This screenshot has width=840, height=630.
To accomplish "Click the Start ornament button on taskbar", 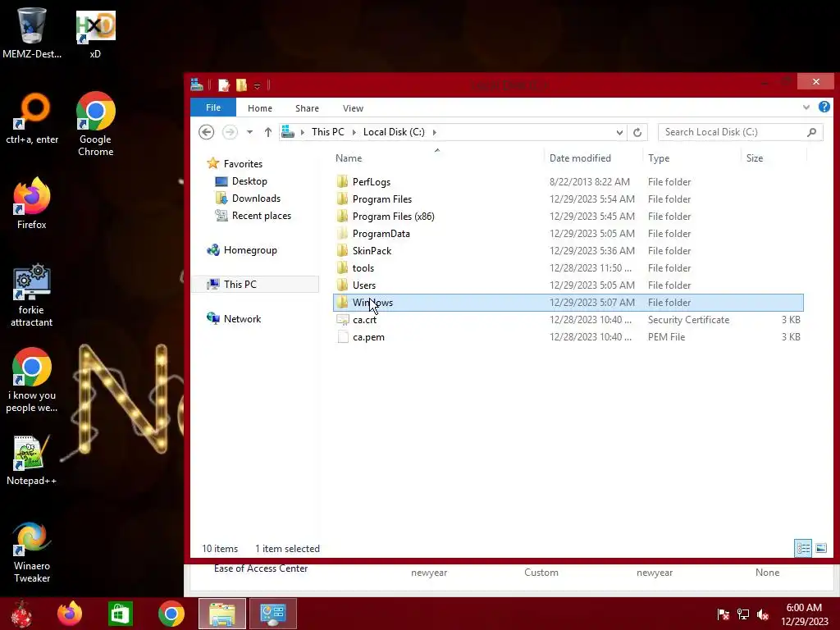I will [21, 614].
